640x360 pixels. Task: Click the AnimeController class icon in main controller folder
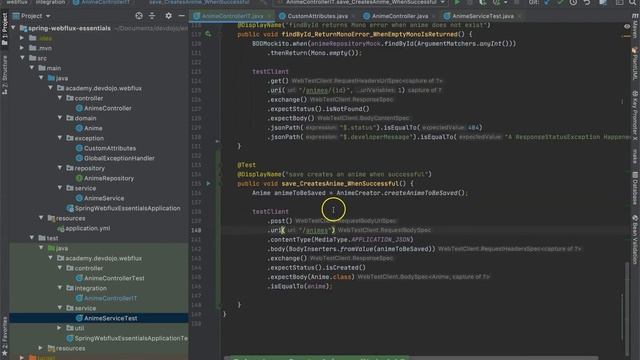click(79, 108)
